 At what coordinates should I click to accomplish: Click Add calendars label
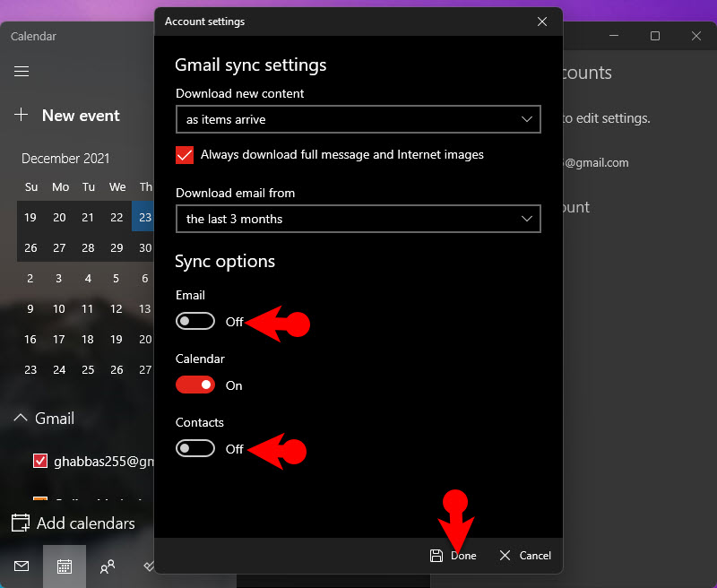[x=86, y=523]
